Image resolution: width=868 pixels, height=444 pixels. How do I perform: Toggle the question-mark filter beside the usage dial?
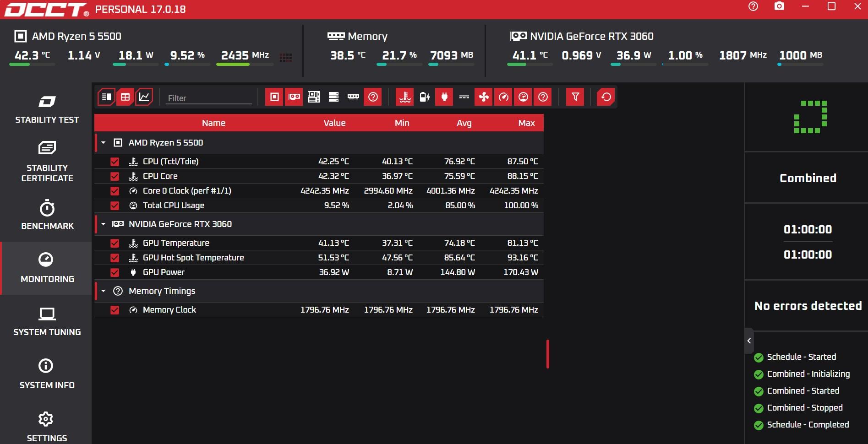click(x=543, y=97)
